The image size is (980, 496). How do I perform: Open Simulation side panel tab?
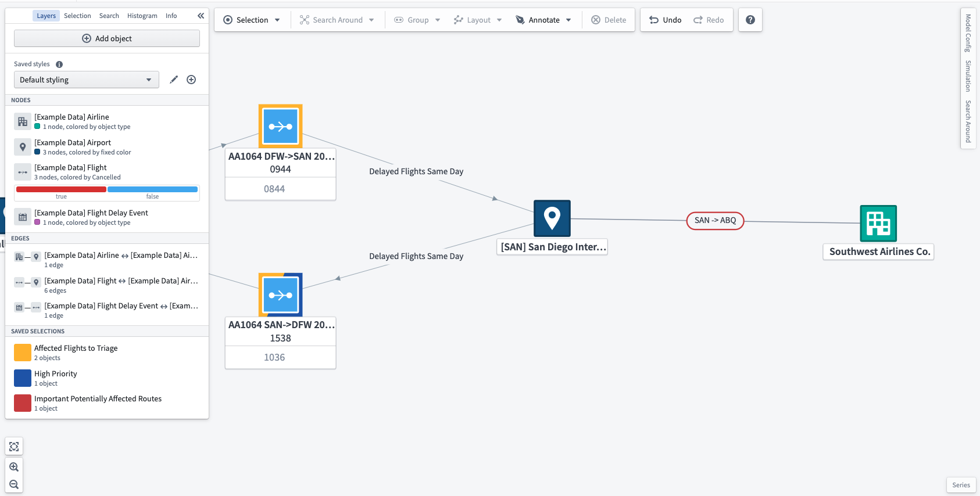[968, 76]
